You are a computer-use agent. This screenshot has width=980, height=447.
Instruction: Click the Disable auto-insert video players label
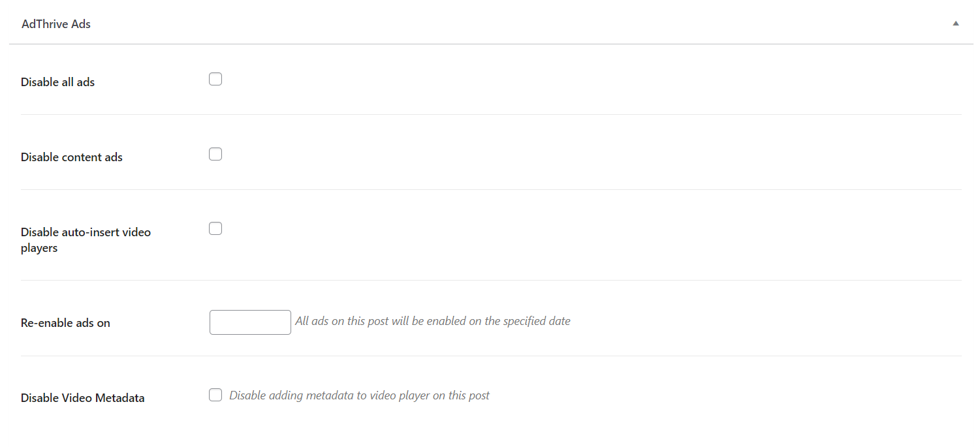(x=86, y=239)
